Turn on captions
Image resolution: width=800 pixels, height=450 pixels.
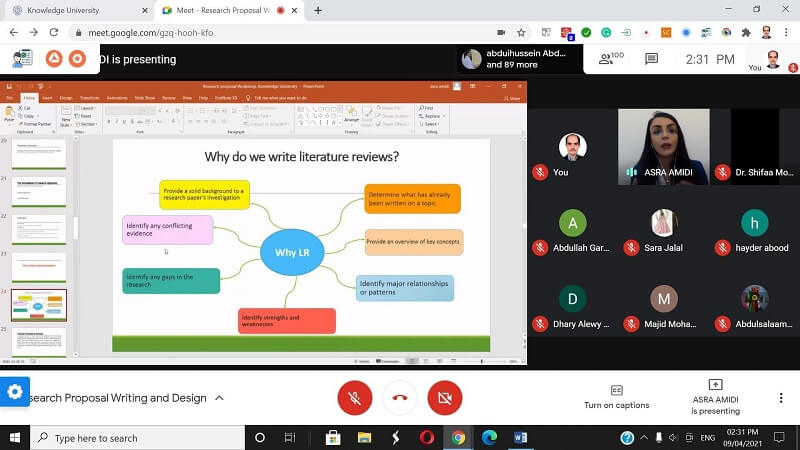click(x=616, y=397)
